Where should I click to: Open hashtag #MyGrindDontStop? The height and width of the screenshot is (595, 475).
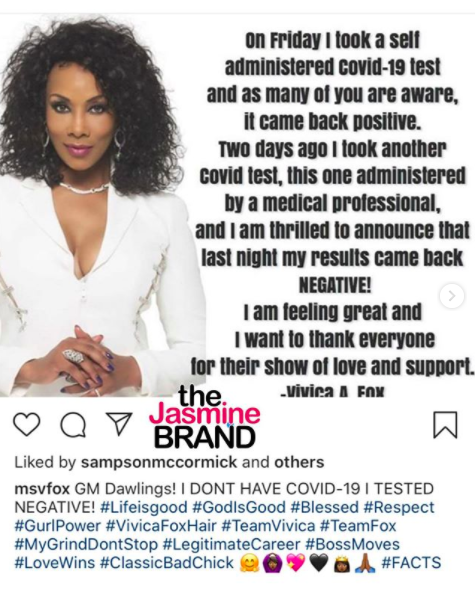(86, 545)
